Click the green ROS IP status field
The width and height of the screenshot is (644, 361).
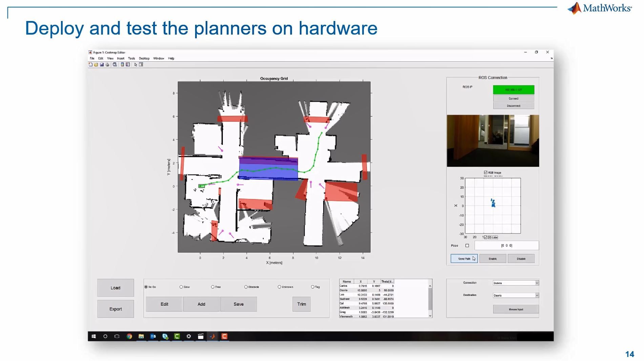514,89
